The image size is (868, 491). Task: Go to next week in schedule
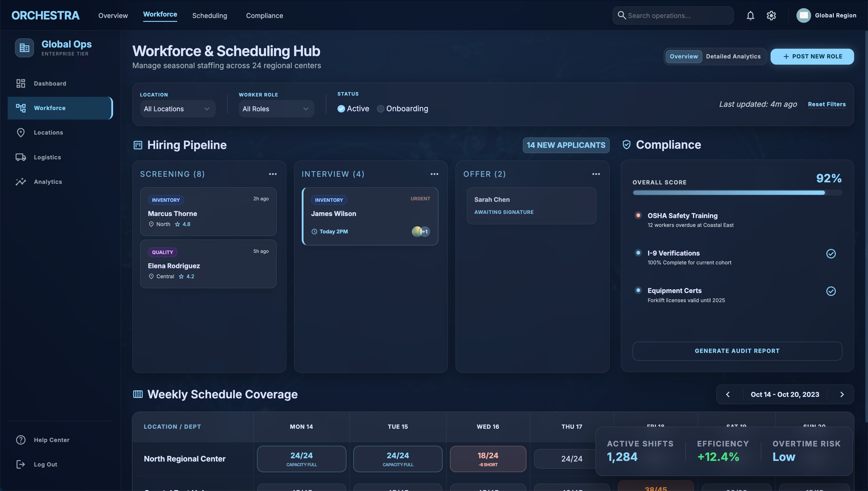click(x=842, y=395)
